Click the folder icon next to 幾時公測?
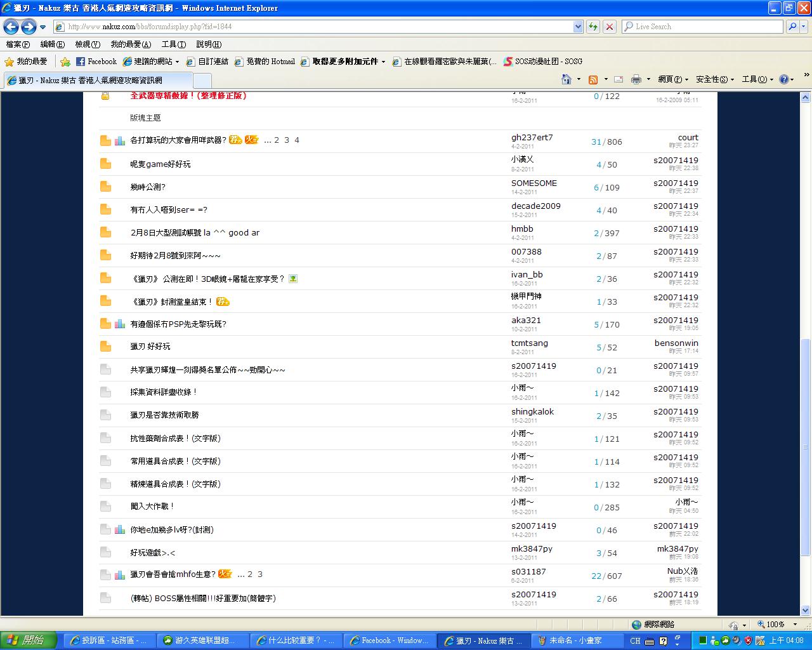Image resolution: width=812 pixels, height=650 pixels. pyautogui.click(x=105, y=187)
